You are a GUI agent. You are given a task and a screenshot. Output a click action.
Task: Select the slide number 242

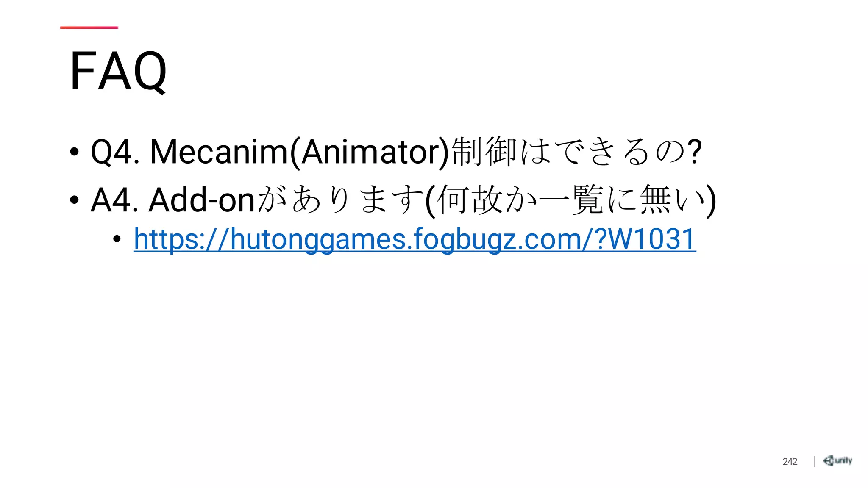tap(790, 462)
